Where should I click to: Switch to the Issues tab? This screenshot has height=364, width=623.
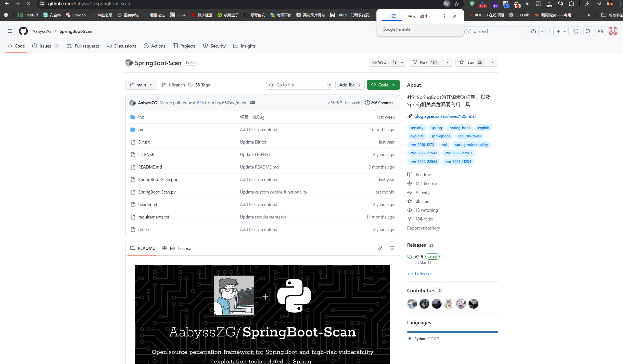46,46
